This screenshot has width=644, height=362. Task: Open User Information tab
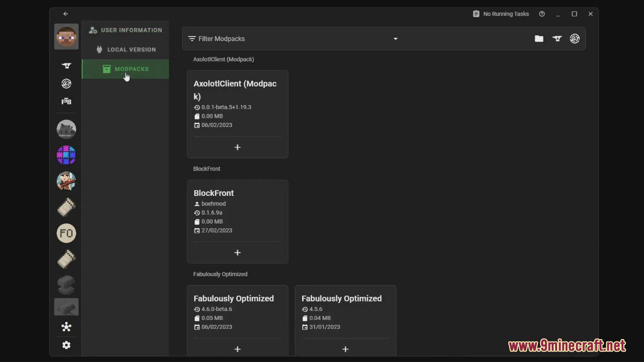point(126,30)
